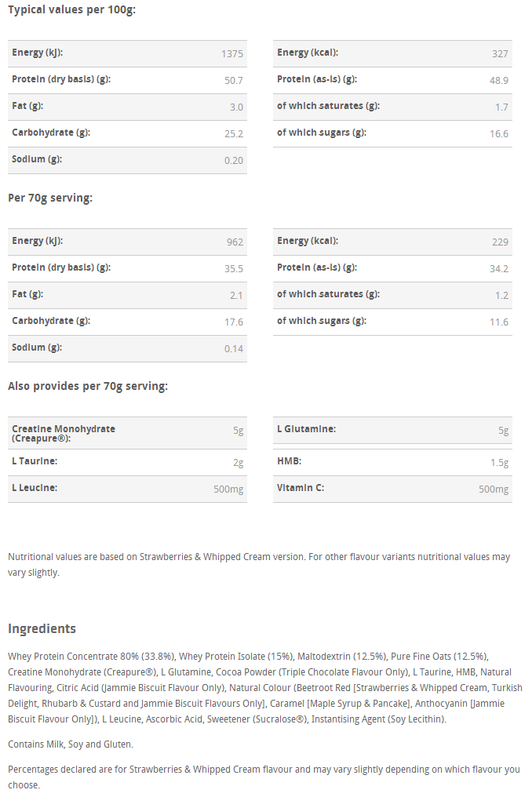Click the Contains Milk, Soy and Gluten text
The height and width of the screenshot is (797, 532).
pyautogui.click(x=71, y=744)
